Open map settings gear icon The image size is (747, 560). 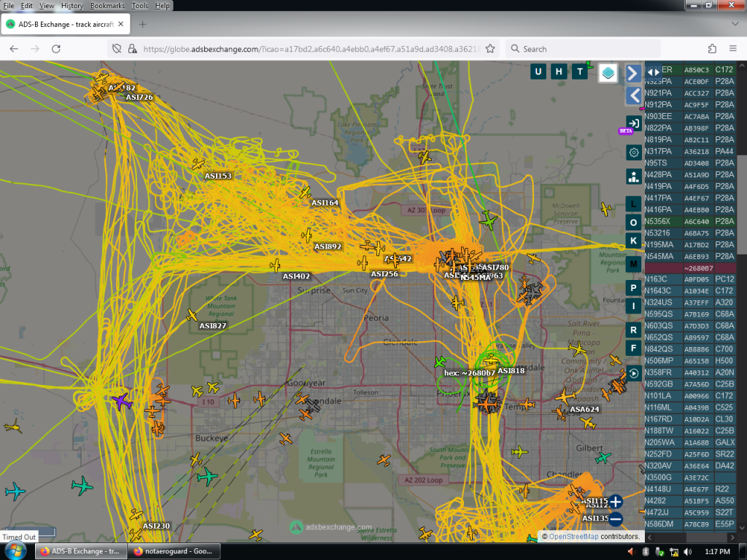coord(634,152)
